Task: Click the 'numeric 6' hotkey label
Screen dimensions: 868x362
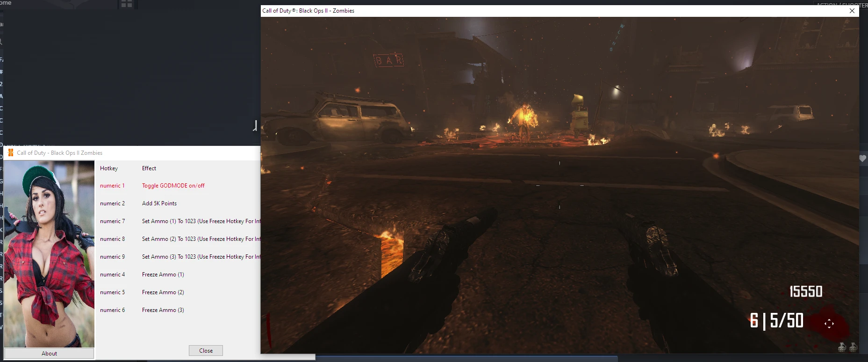Action: pos(112,310)
